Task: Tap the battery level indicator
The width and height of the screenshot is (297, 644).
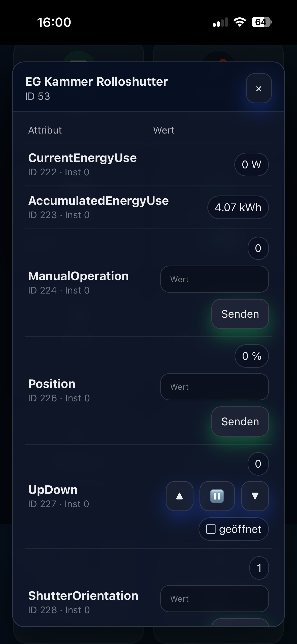Action: pyautogui.click(x=261, y=22)
